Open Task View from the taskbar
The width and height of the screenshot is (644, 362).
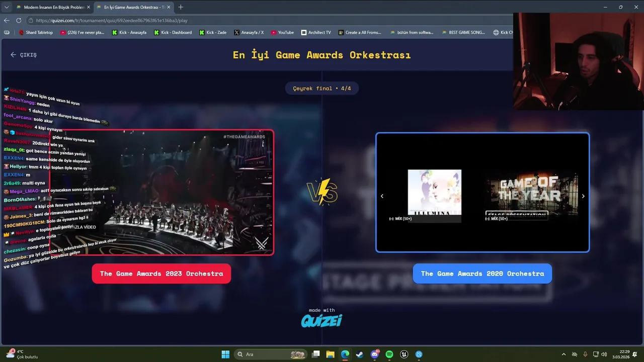pyautogui.click(x=315, y=354)
